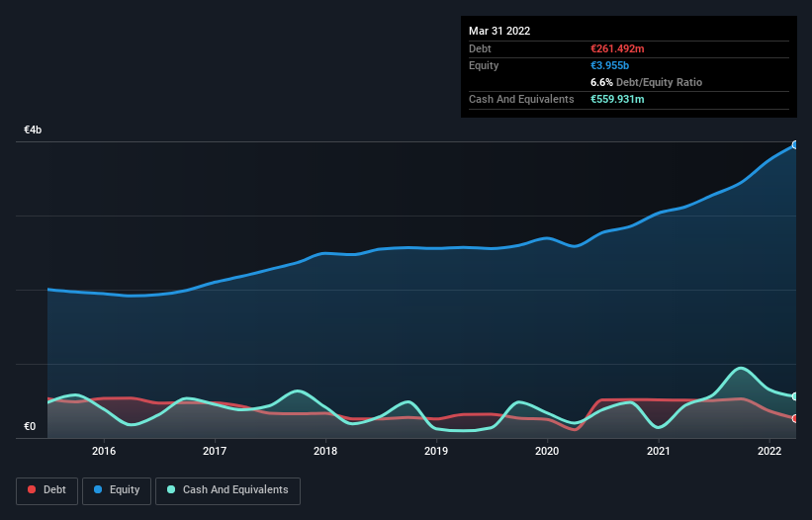
Task: Click the 2016 x-axis label
Action: point(104,451)
